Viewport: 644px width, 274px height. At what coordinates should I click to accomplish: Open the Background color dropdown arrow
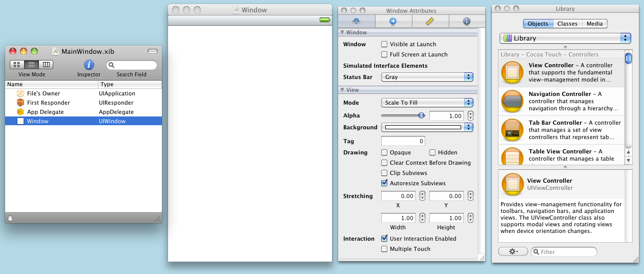(x=468, y=127)
